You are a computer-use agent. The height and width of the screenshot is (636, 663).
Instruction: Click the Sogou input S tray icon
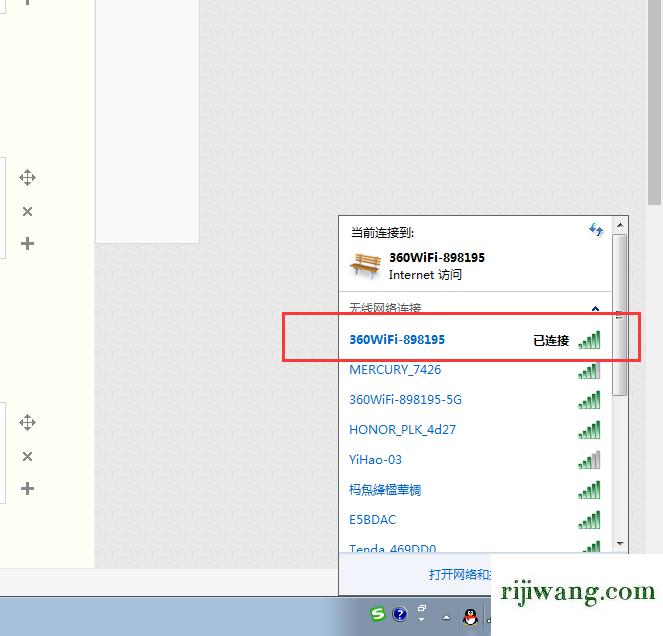pos(378,614)
